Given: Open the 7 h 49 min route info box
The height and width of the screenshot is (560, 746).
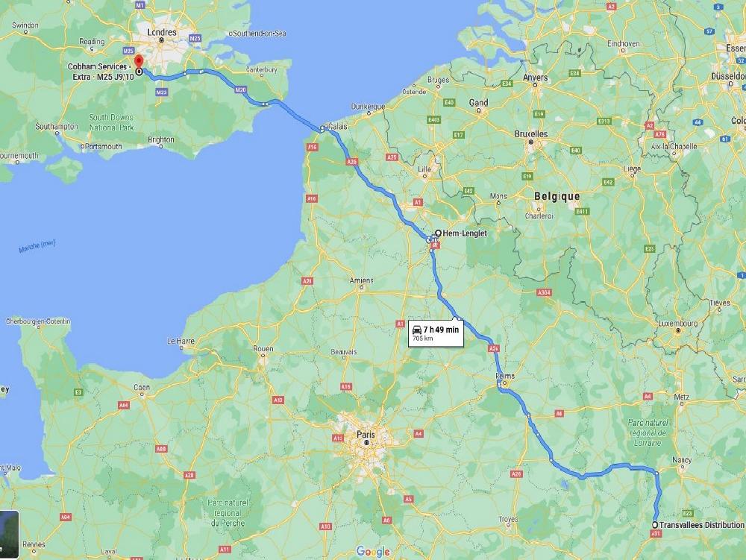Looking at the screenshot, I should point(436,333).
